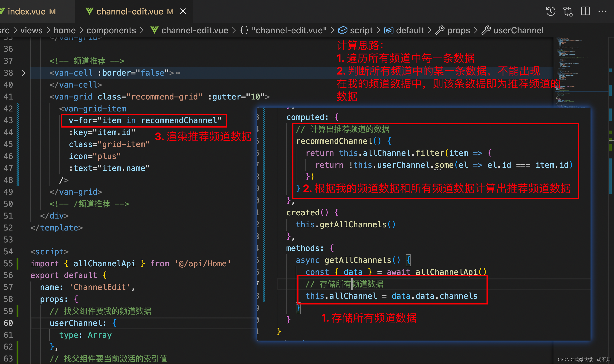
Task: Open the components breadcrumb dropdown
Action: tap(111, 30)
